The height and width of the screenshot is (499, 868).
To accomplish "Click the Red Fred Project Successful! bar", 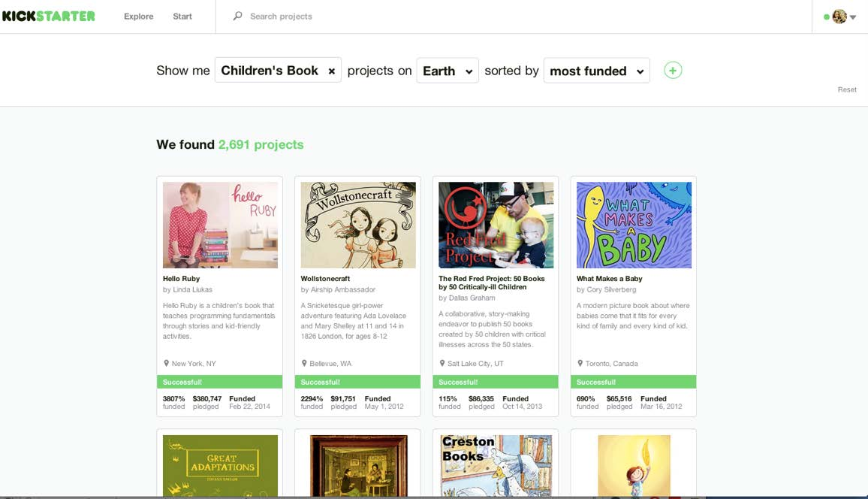I will [496, 382].
